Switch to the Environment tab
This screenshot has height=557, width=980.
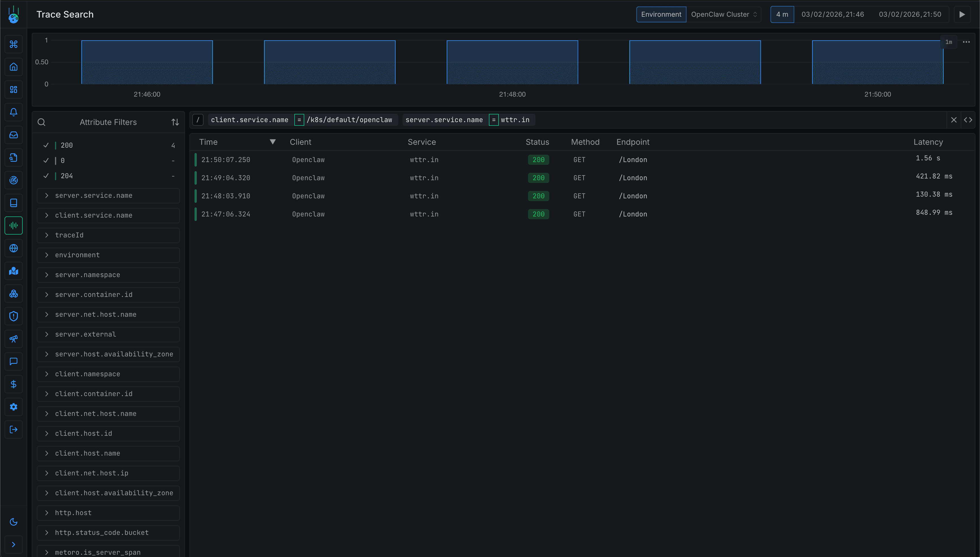click(x=661, y=14)
